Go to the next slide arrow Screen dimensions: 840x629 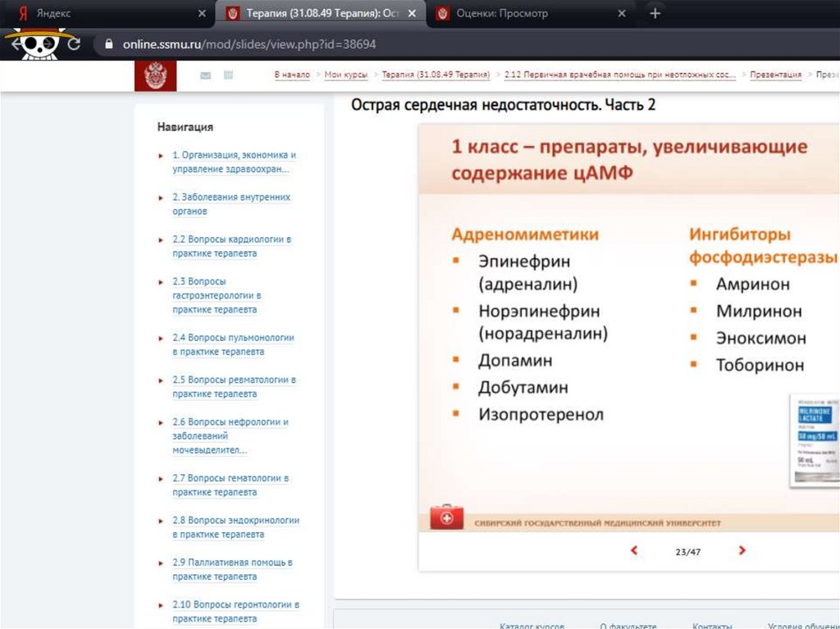click(x=742, y=550)
